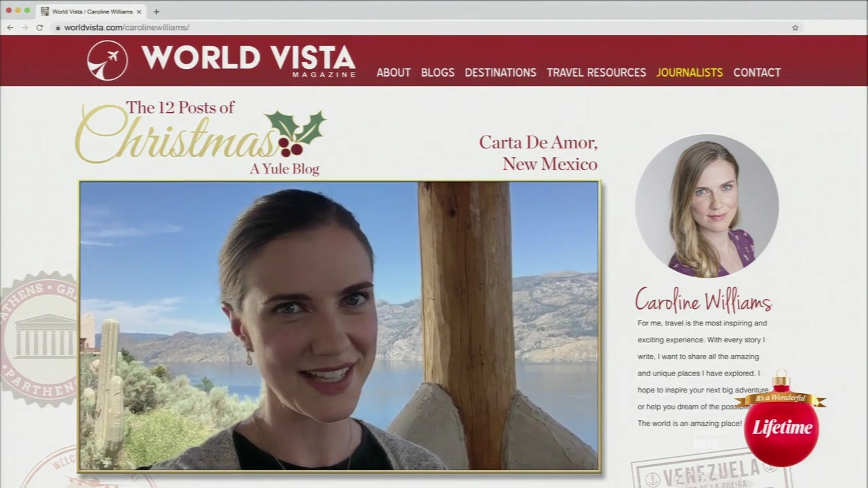Click the Carta De Amor blog video
The image size is (868, 488).
(x=339, y=325)
